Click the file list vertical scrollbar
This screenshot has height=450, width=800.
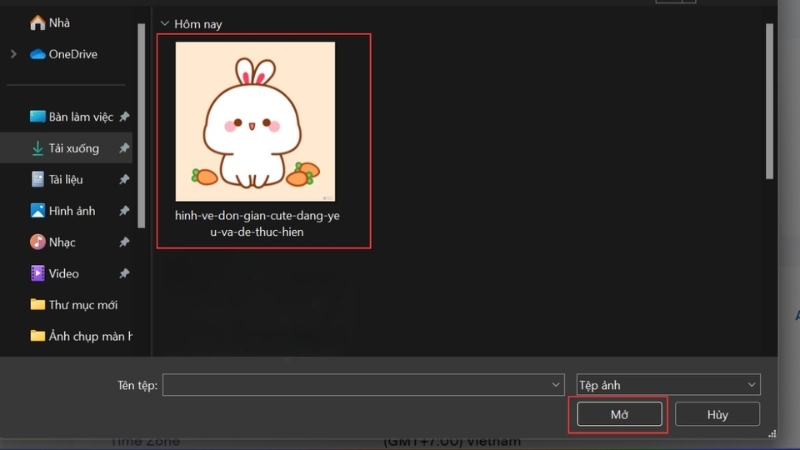coord(770,100)
